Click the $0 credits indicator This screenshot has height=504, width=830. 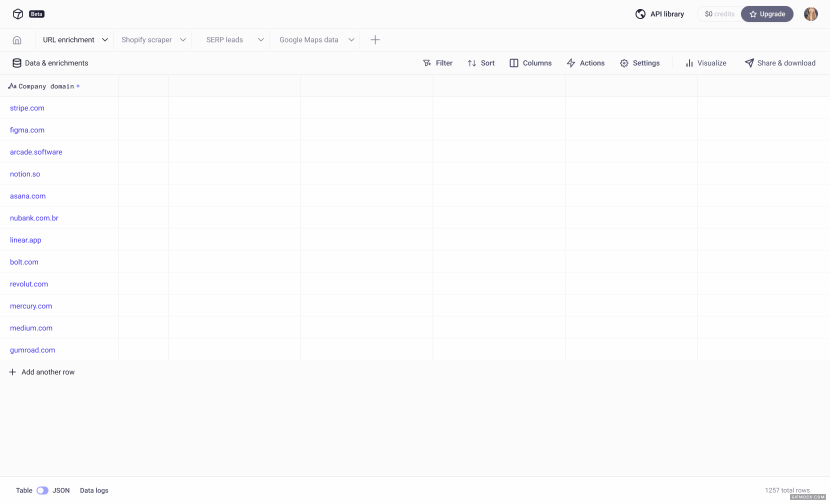(719, 14)
